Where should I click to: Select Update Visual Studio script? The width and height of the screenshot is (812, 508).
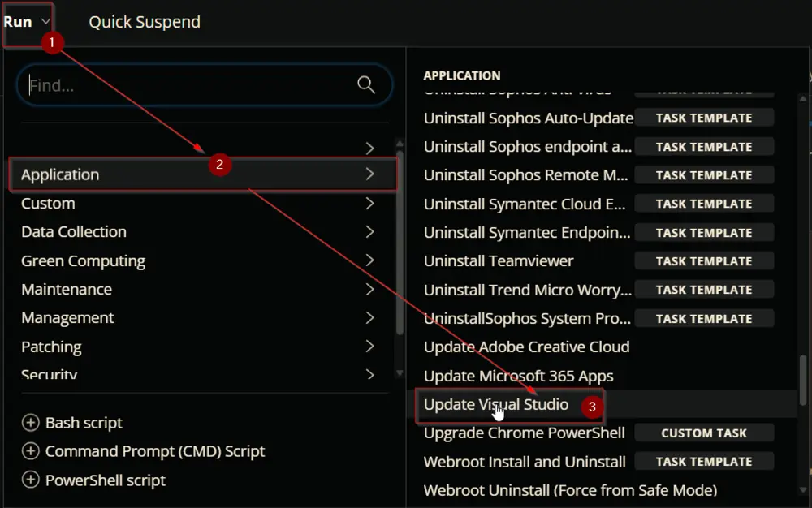point(496,405)
